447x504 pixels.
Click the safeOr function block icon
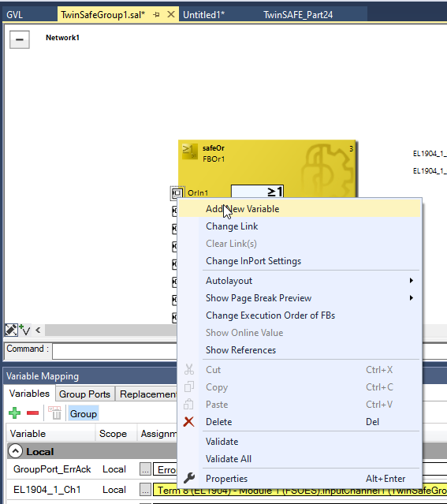click(189, 151)
